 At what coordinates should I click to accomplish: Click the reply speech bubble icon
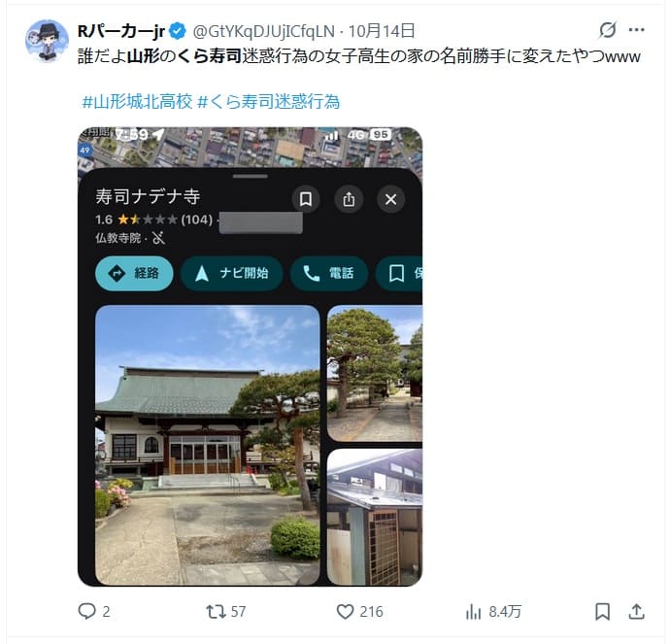pos(86,611)
